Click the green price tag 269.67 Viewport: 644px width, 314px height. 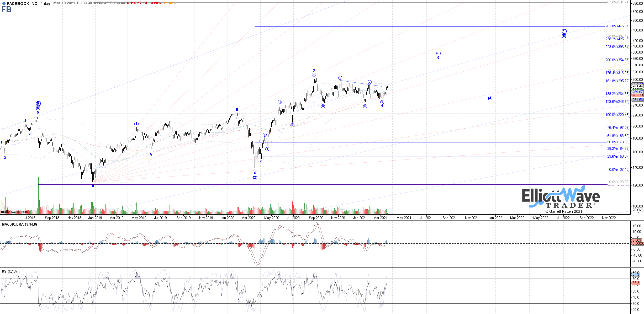click(x=637, y=92)
